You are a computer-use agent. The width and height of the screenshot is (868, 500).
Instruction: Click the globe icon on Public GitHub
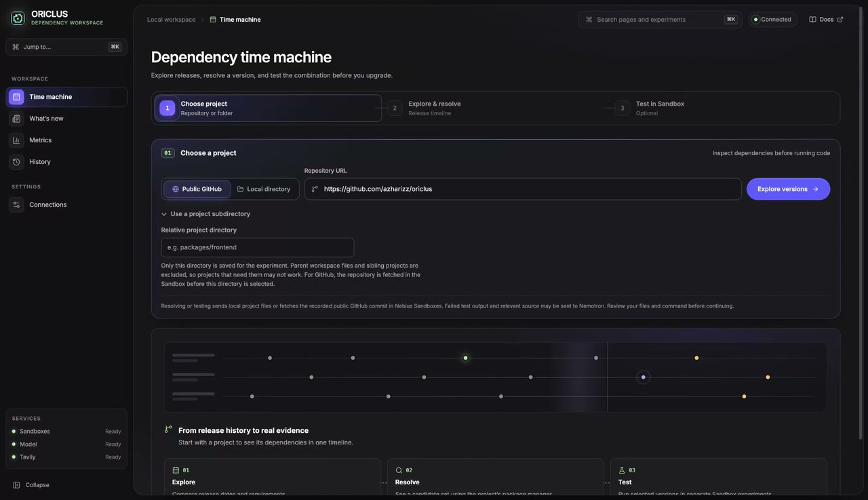pos(176,189)
